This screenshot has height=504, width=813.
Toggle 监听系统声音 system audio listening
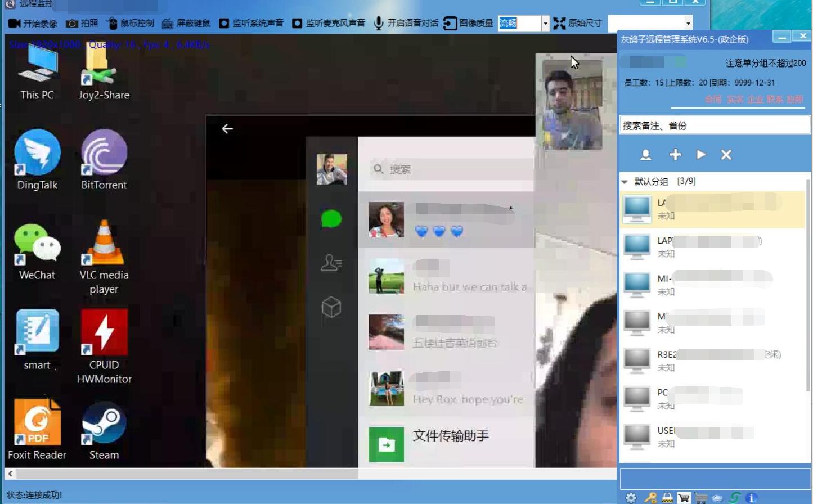(x=251, y=23)
